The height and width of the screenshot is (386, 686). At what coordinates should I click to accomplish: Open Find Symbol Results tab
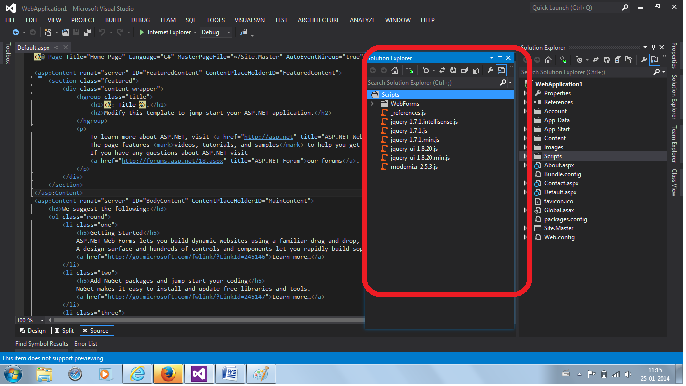(42, 344)
